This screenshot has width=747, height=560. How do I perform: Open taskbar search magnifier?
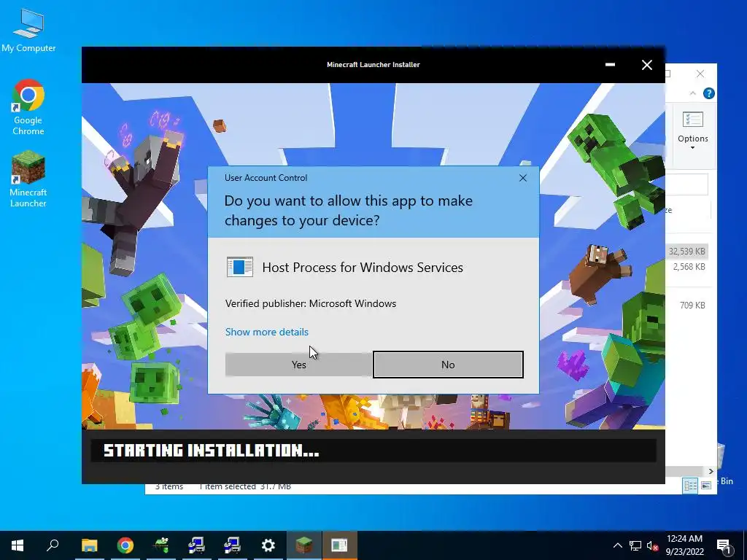[53, 545]
